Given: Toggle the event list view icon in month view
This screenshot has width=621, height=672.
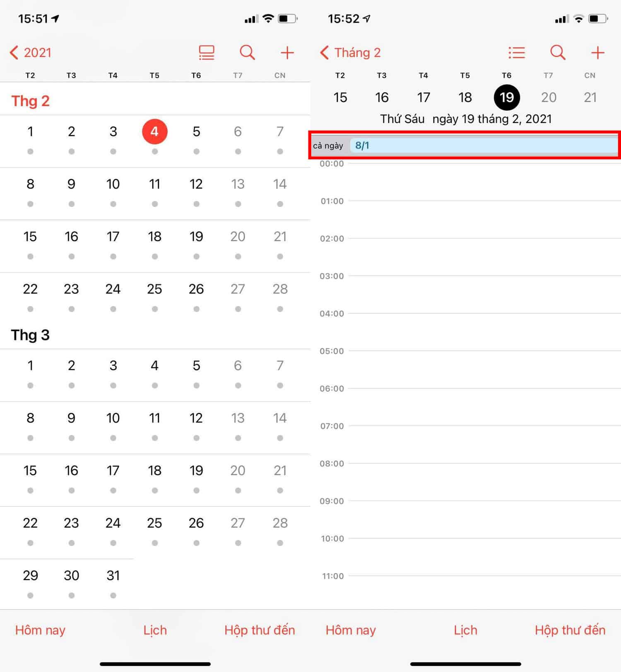Looking at the screenshot, I should (206, 53).
